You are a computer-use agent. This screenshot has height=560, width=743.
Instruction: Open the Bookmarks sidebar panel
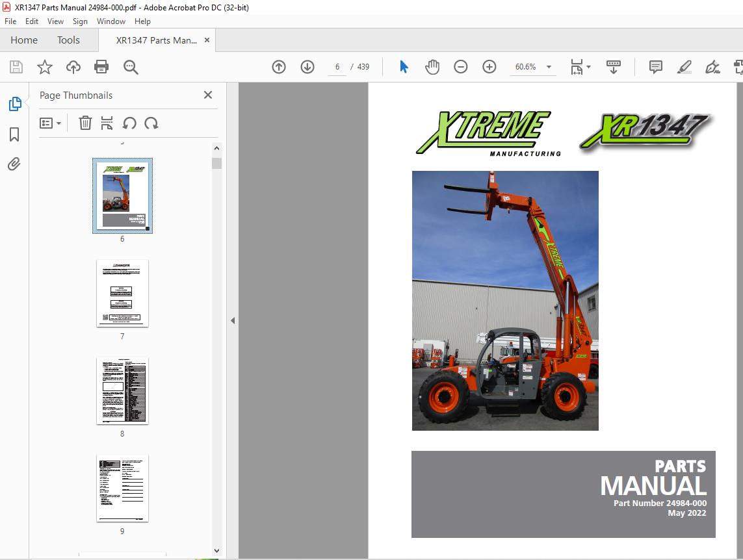tap(14, 134)
